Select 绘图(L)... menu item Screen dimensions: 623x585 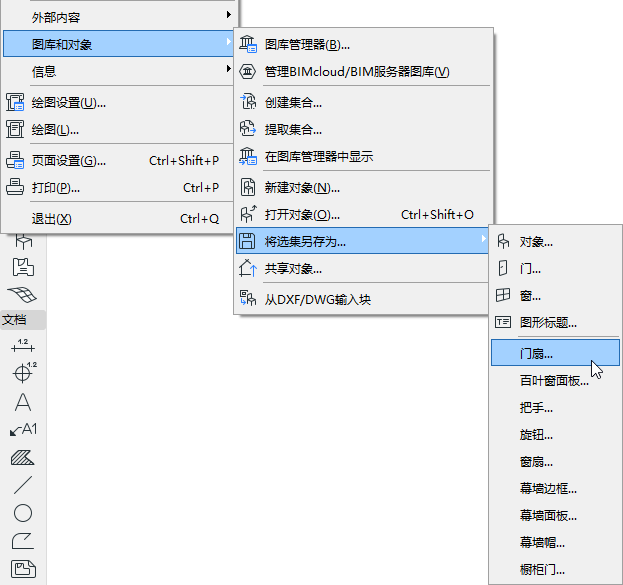(118, 130)
